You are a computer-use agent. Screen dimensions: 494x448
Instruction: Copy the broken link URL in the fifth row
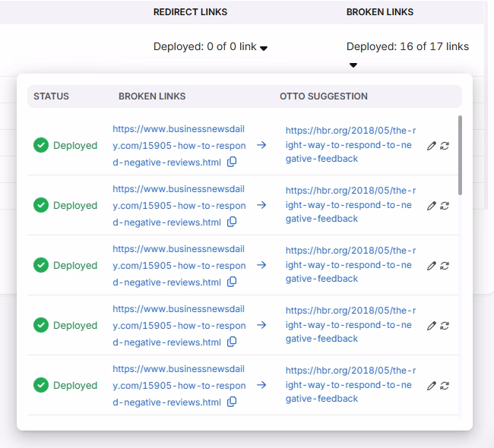point(232,402)
